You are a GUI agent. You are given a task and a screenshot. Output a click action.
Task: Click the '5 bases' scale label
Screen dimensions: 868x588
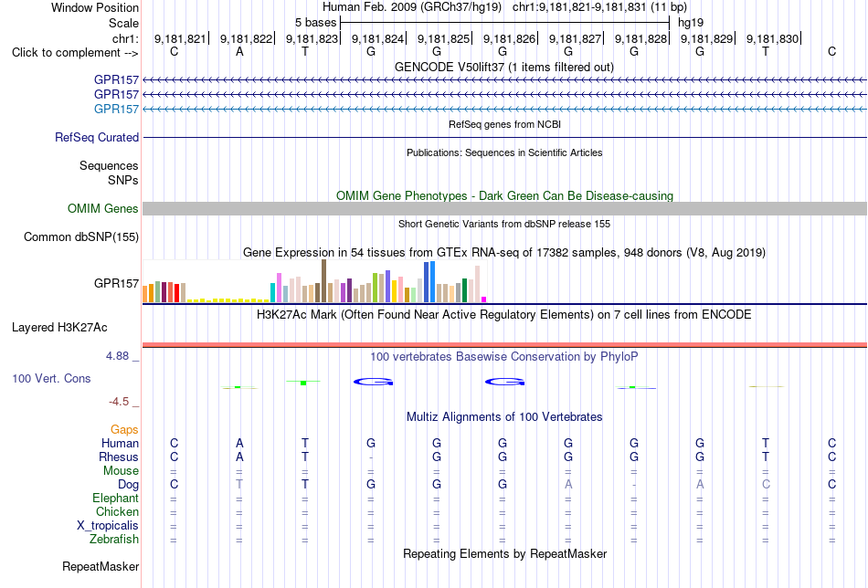(315, 23)
